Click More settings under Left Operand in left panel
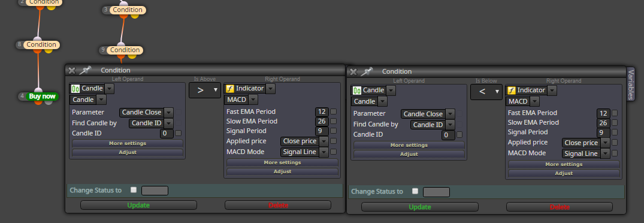Image resolution: width=644 pixels, height=223 pixels. point(128,143)
